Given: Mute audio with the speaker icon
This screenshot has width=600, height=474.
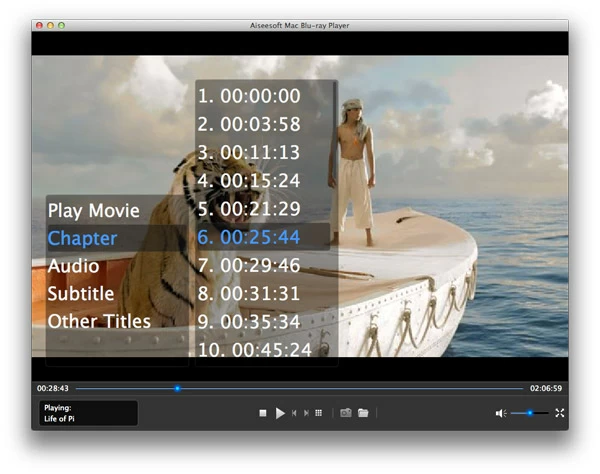Looking at the screenshot, I should [500, 413].
